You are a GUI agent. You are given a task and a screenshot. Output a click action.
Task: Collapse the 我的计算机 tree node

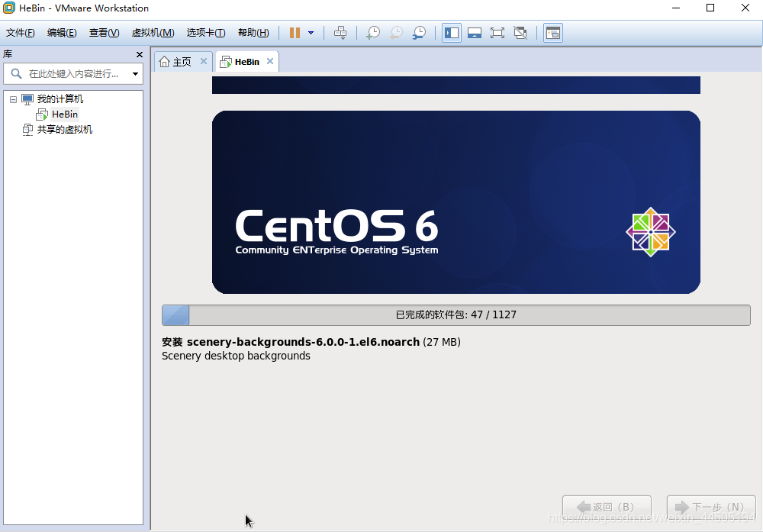click(x=13, y=99)
